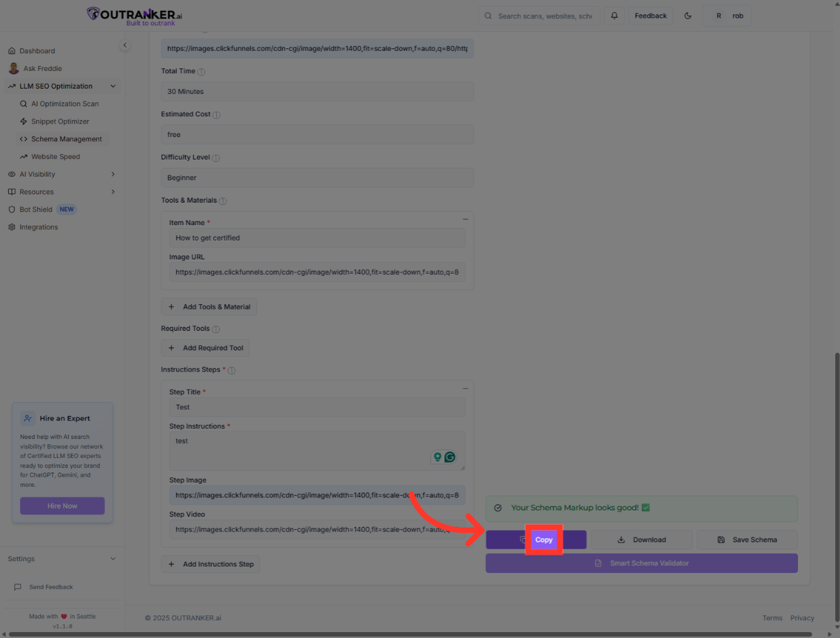
Task: Click the info icon beside Total Time
Action: (x=201, y=72)
